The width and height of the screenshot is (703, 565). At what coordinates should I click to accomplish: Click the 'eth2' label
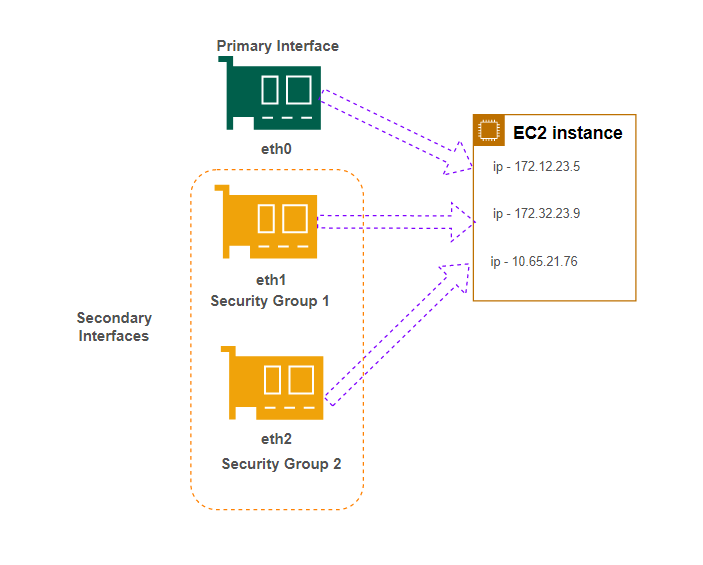point(276,439)
